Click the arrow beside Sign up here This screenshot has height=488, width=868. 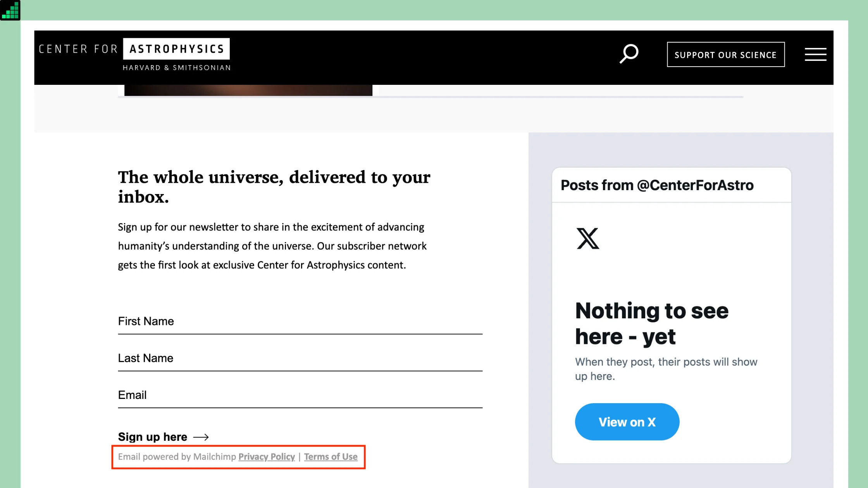pyautogui.click(x=201, y=437)
